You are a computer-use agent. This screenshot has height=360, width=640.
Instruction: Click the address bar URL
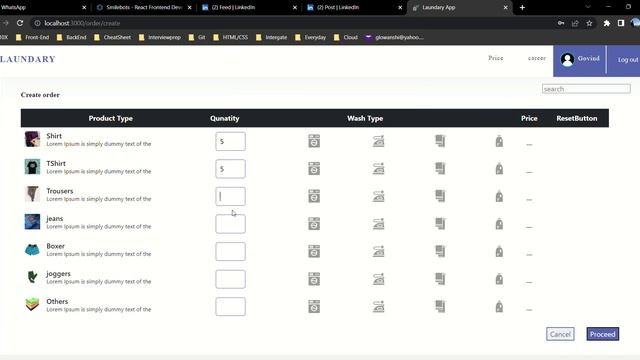point(82,23)
